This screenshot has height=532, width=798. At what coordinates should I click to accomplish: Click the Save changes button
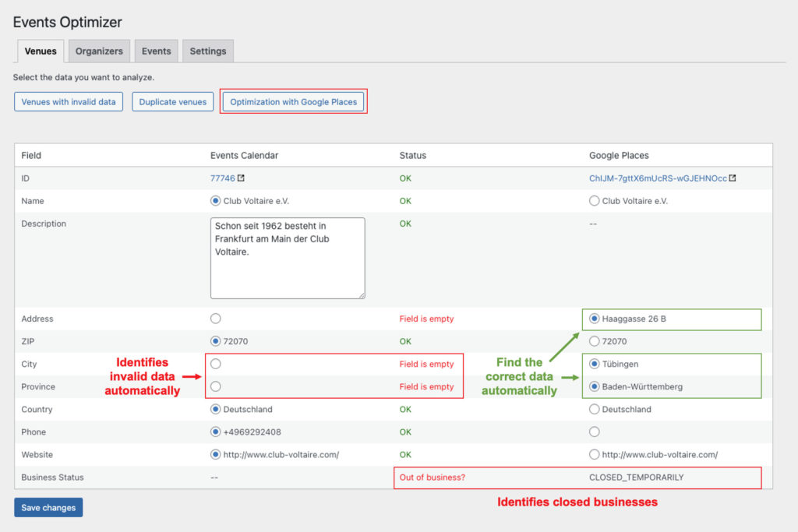[x=48, y=506]
